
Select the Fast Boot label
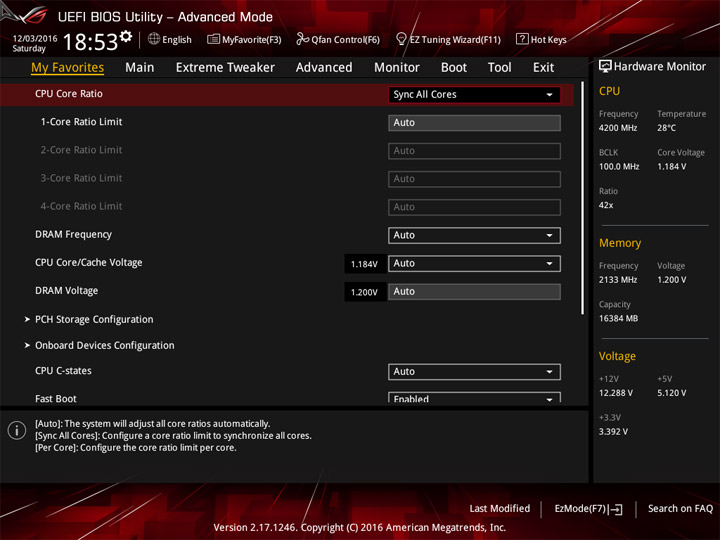[56, 399]
